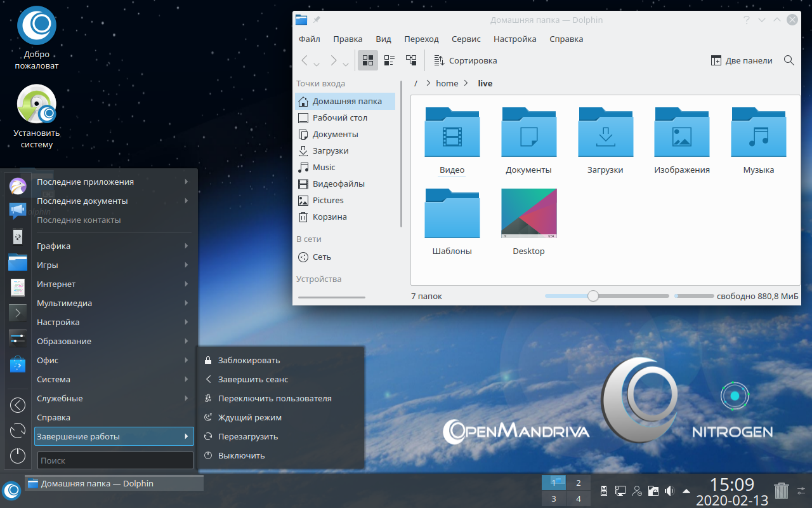Adjust the icon zoom slider in Dolphin
Viewport: 812px width, 508px height.
tap(606, 296)
